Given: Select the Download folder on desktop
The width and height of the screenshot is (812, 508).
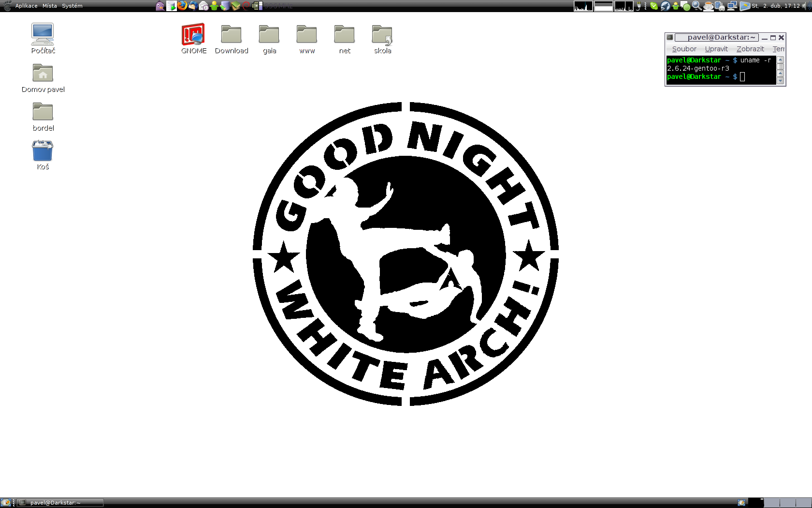Looking at the screenshot, I should pyautogui.click(x=232, y=39).
